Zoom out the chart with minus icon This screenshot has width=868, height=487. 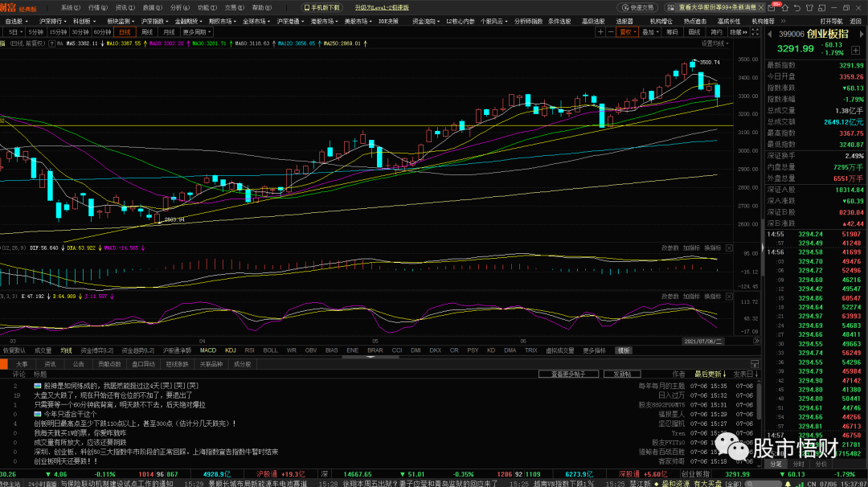611,32
